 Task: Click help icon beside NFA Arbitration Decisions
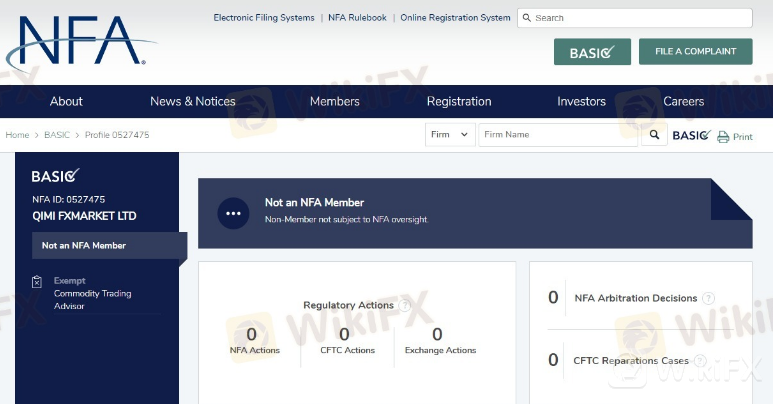[708, 298]
